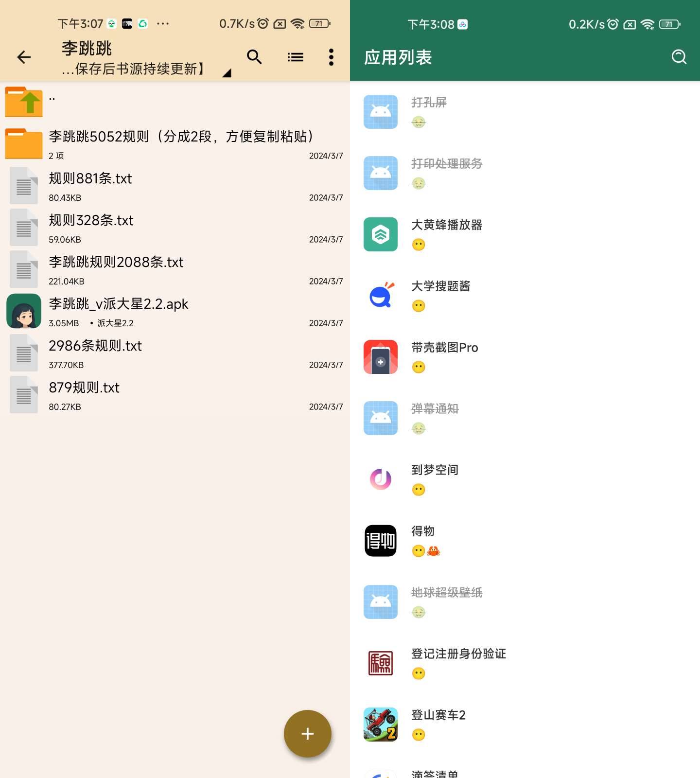Tap the 大黄蜂播放器 app icon
The width and height of the screenshot is (700, 778).
tap(381, 234)
